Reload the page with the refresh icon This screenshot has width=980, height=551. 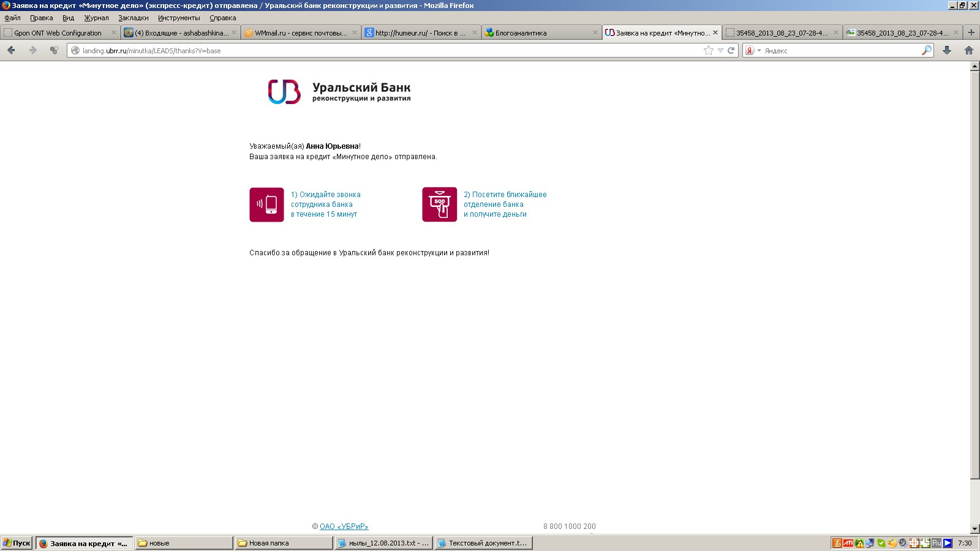[x=731, y=51]
